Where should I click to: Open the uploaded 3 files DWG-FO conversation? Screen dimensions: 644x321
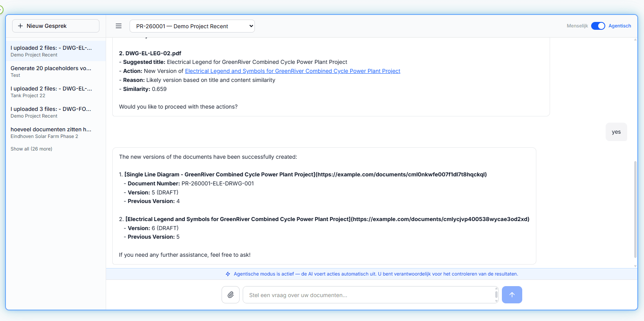(56, 112)
